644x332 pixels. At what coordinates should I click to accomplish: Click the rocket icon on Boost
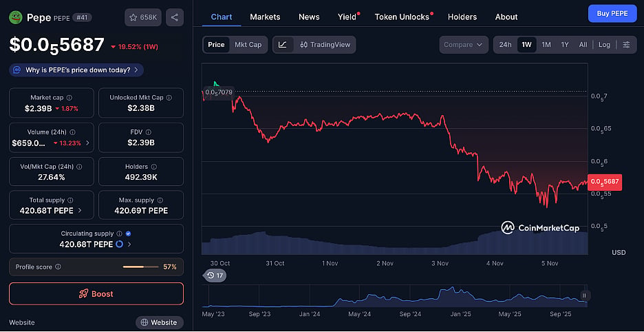coord(83,293)
